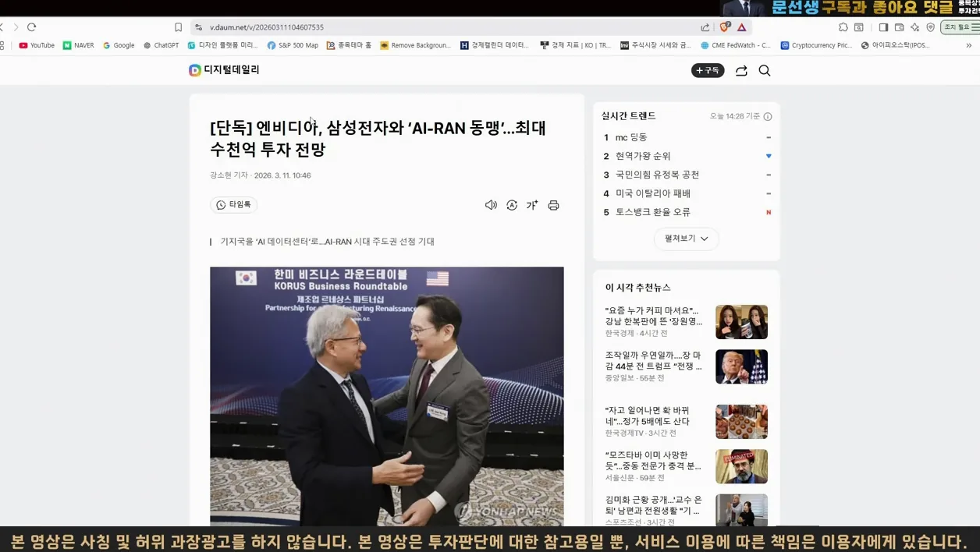Open the Remove Background bookmark
This screenshot has height=552, width=980.
415,45
